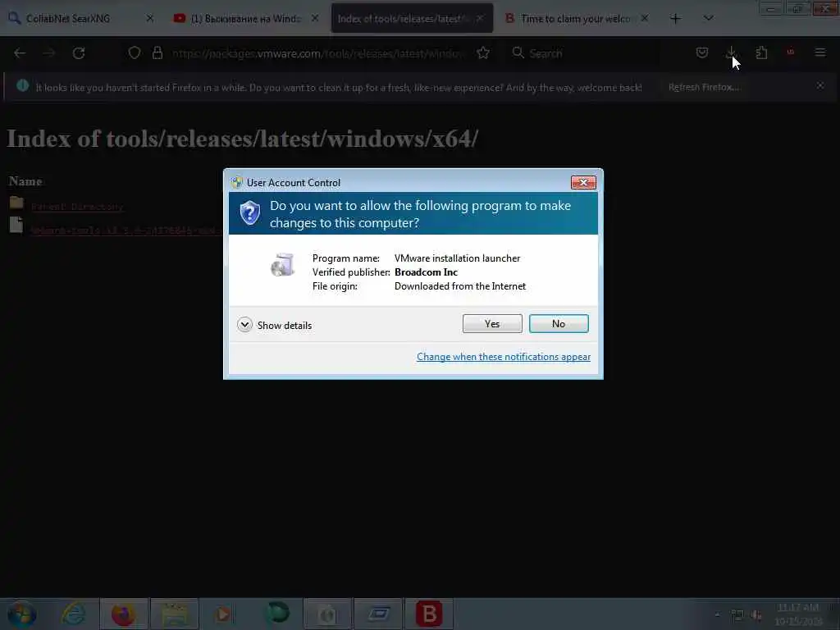Close the 'Time to claim' tab
The width and height of the screenshot is (840, 630).
(645, 18)
